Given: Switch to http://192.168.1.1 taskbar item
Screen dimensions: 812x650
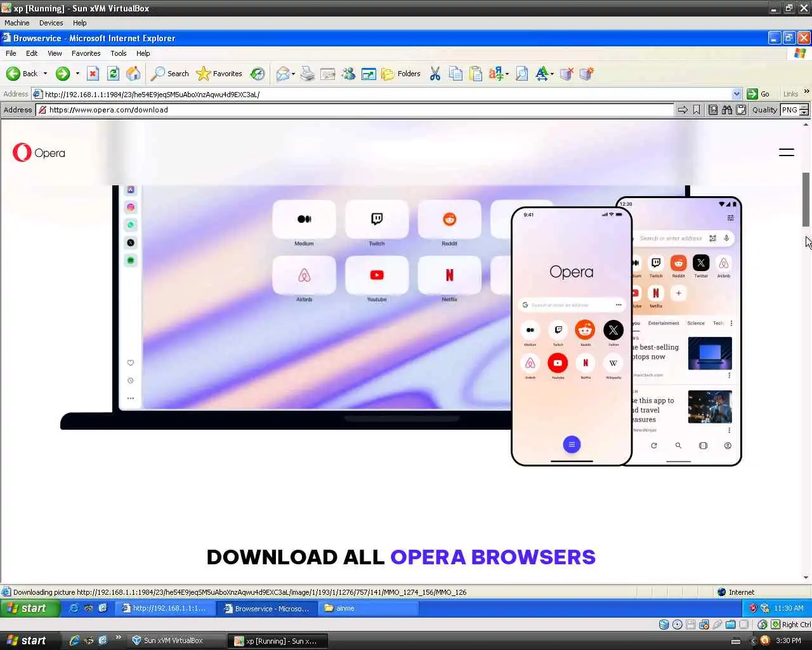Looking at the screenshot, I should pyautogui.click(x=165, y=608).
